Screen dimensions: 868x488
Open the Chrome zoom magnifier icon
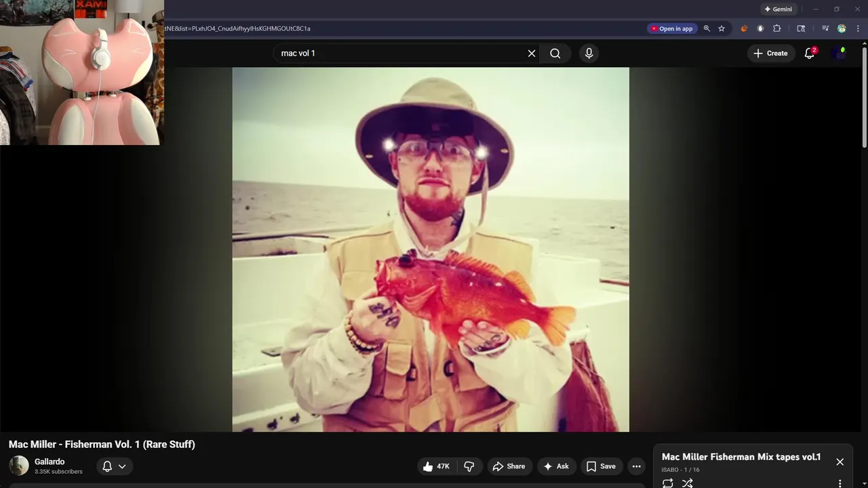(x=707, y=28)
